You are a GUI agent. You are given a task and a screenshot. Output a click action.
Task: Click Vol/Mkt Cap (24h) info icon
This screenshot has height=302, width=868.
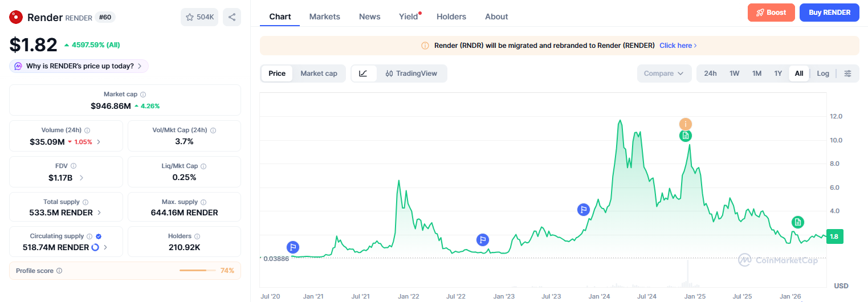pyautogui.click(x=214, y=130)
